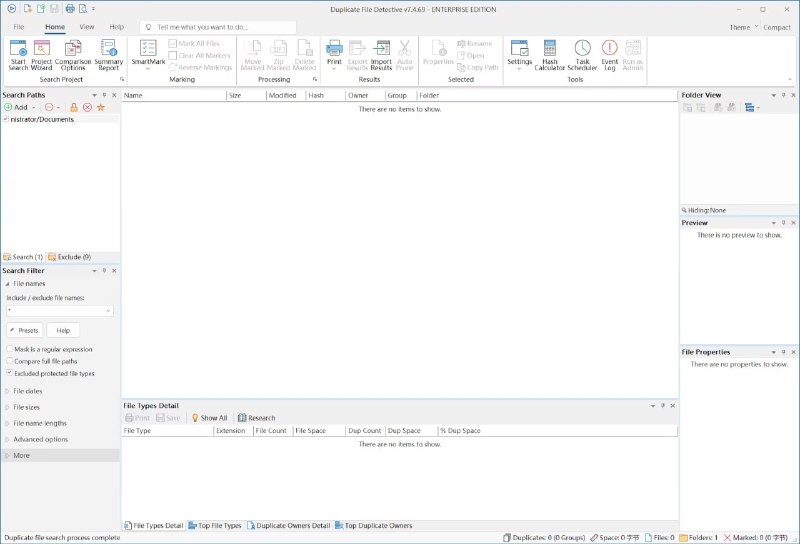This screenshot has height=544, width=800.
Task: Click the Folder View tree layout icon
Action: pos(749,107)
